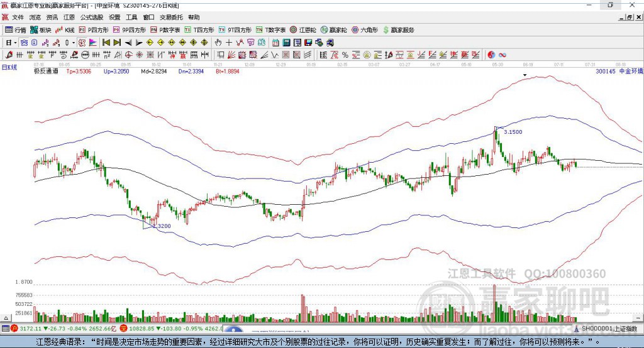Click the SH000001 上证指数 status entry
644x348 pixels.
[609, 329]
